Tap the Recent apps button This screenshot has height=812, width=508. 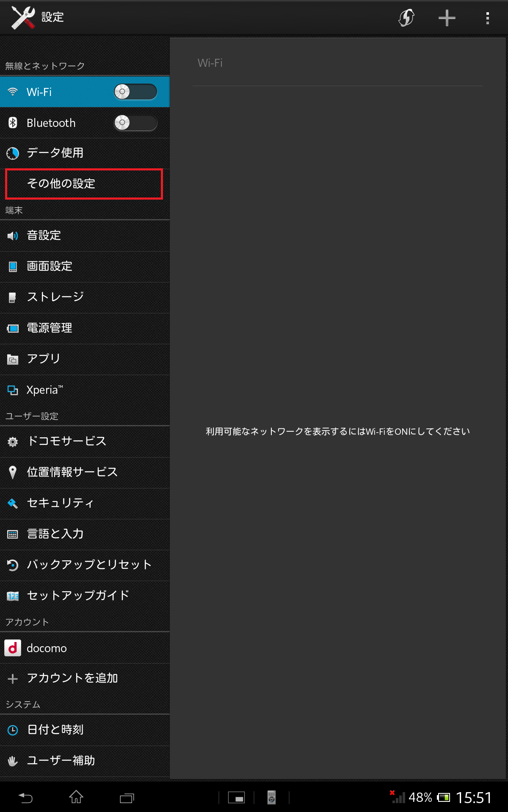click(127, 798)
